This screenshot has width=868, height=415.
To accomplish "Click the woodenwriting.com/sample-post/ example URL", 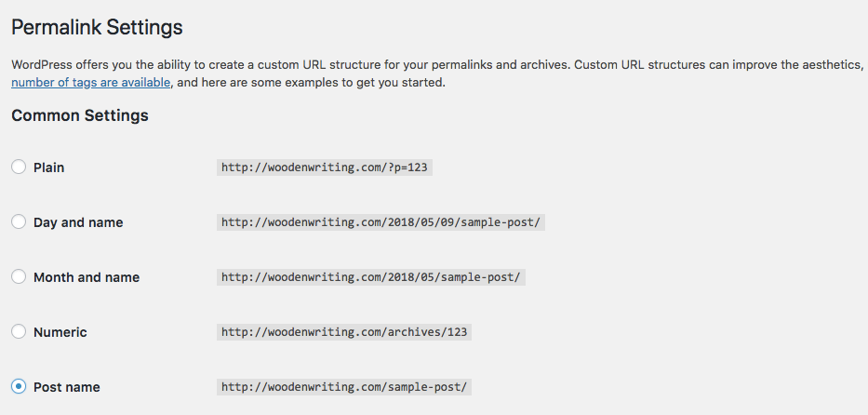I will [344, 387].
